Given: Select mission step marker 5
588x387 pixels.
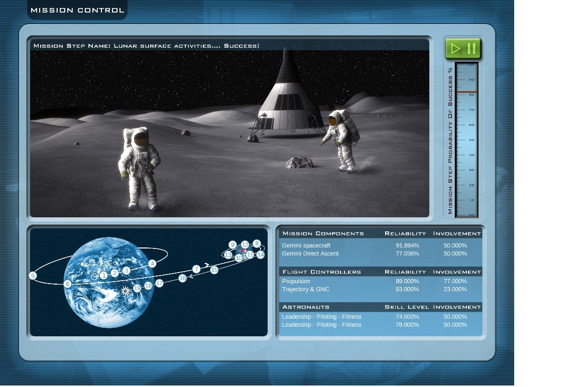Looking at the screenshot, I should (33, 276).
